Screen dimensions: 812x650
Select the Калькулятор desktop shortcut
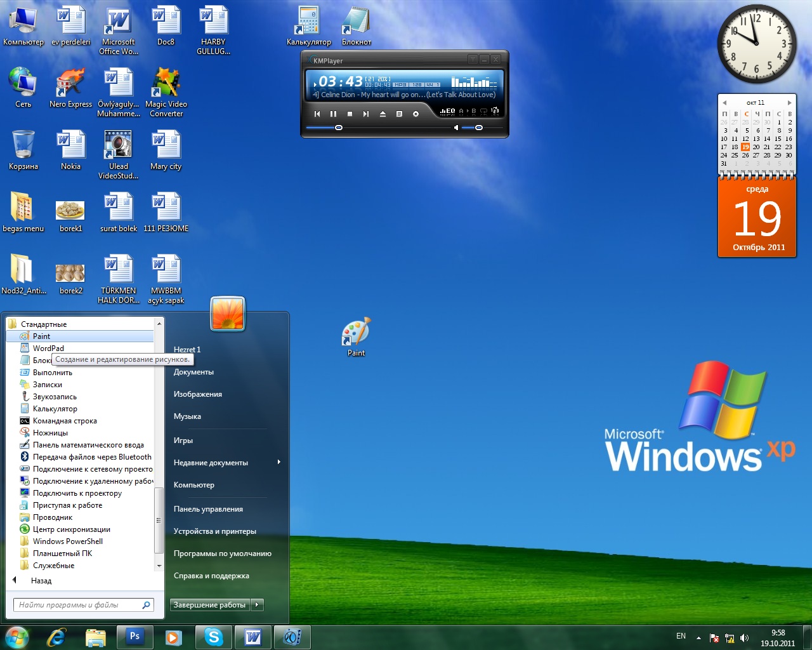point(309,27)
